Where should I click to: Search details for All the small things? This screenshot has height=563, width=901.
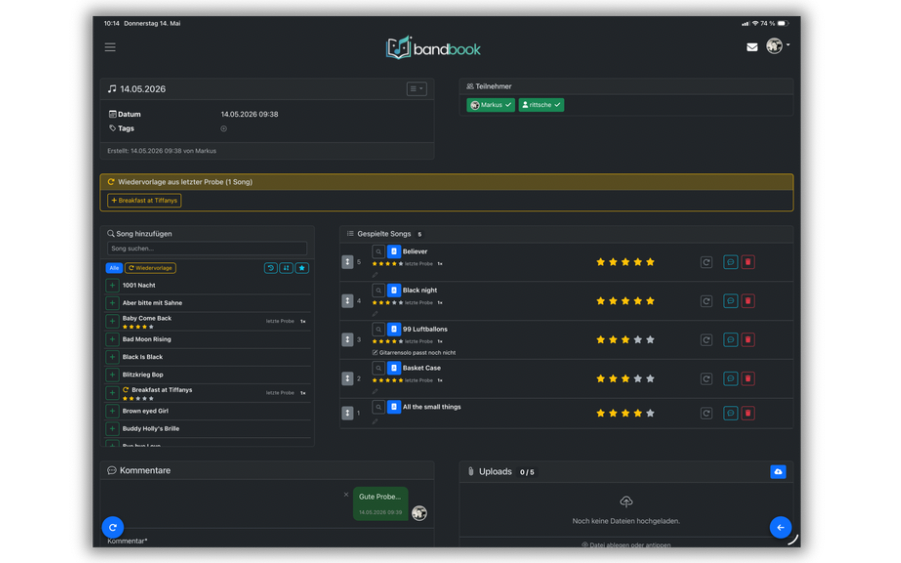(378, 407)
